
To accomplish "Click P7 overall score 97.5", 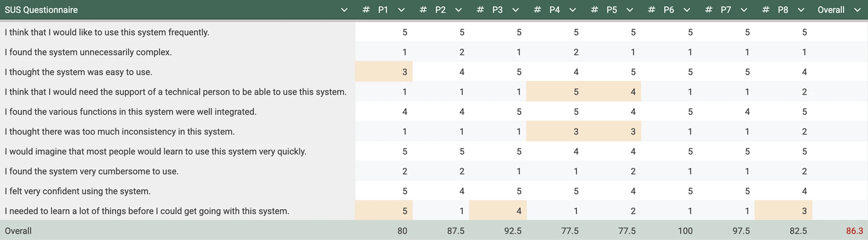I will [741, 231].
